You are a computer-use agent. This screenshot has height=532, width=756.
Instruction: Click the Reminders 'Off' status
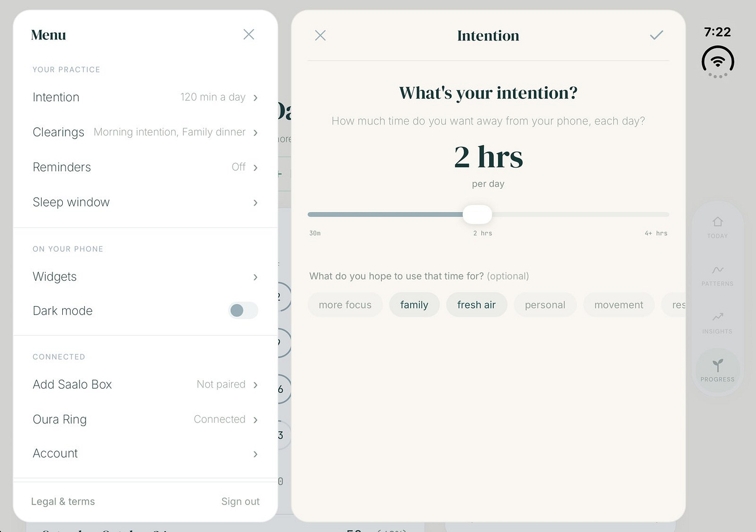pyautogui.click(x=238, y=167)
